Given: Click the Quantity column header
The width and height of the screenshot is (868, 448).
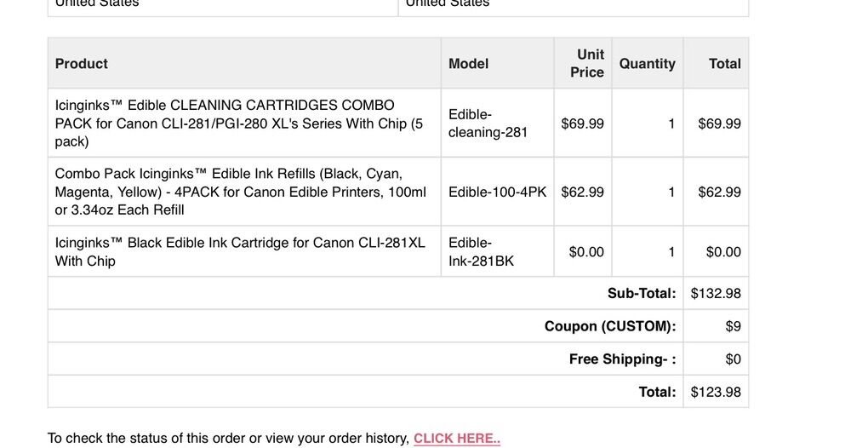Looking at the screenshot, I should point(647,64).
